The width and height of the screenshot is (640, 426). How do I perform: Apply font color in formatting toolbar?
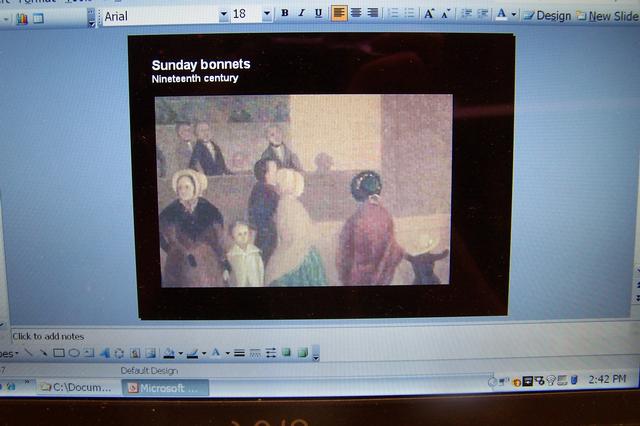[x=502, y=15]
